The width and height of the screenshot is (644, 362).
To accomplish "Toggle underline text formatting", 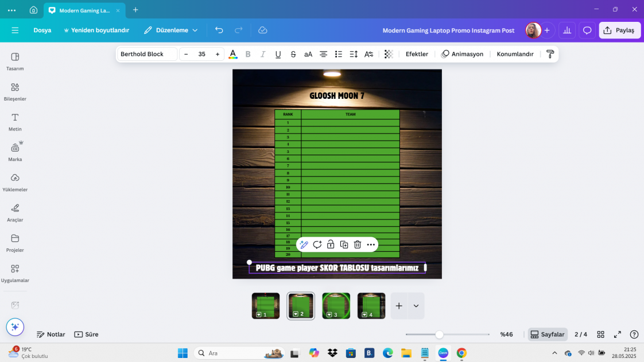I will click(x=278, y=54).
